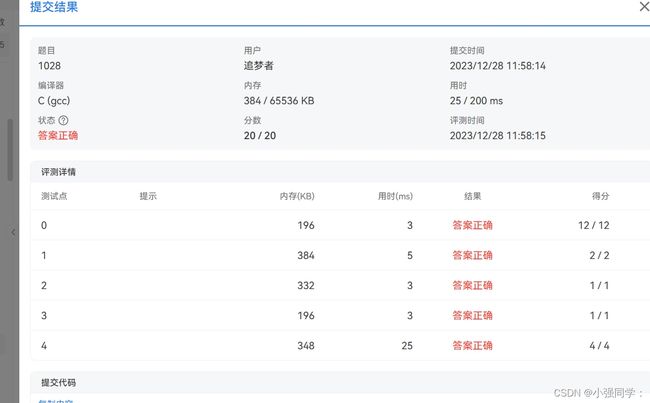Click compiler value C (gcc)
The height and width of the screenshot is (403, 650).
[x=54, y=101]
